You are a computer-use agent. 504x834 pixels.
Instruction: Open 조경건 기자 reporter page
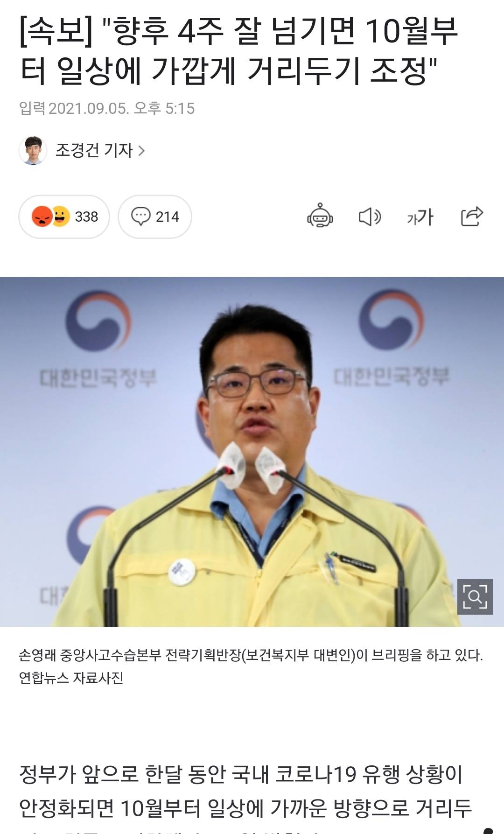94,150
